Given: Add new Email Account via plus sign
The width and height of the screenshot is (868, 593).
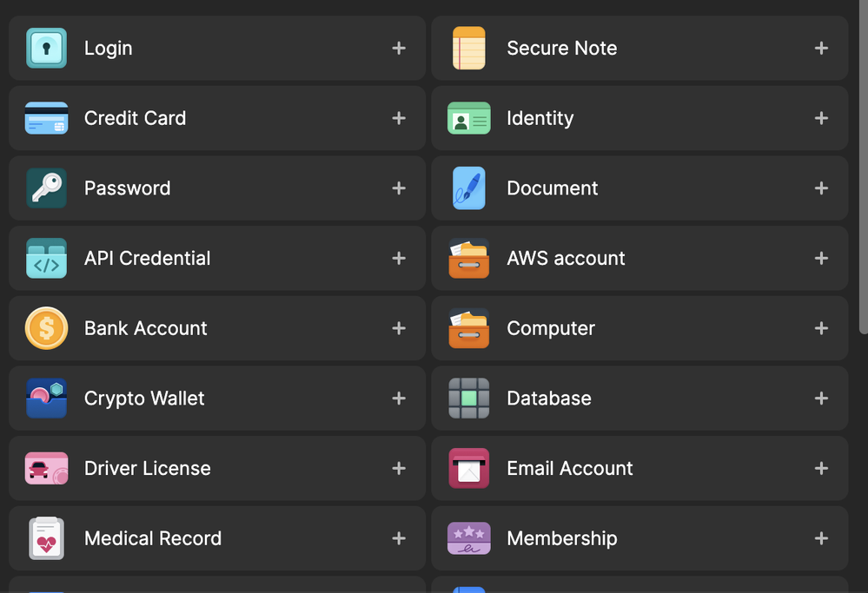Looking at the screenshot, I should point(821,468).
